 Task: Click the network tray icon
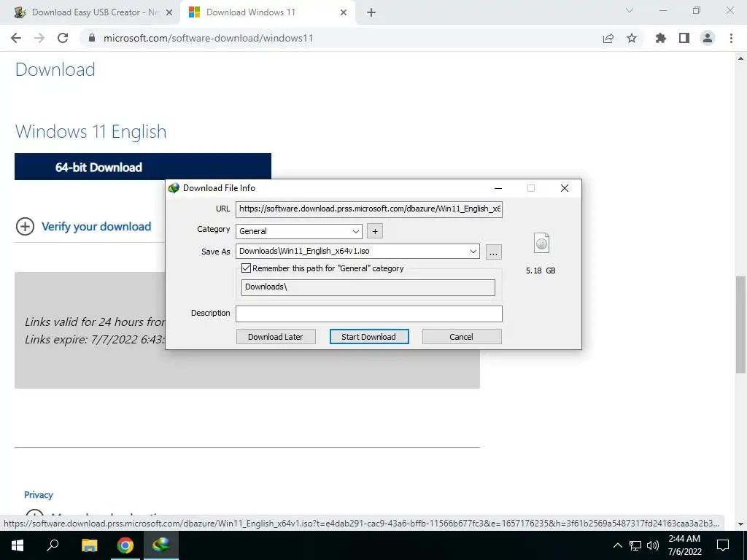[x=635, y=545]
